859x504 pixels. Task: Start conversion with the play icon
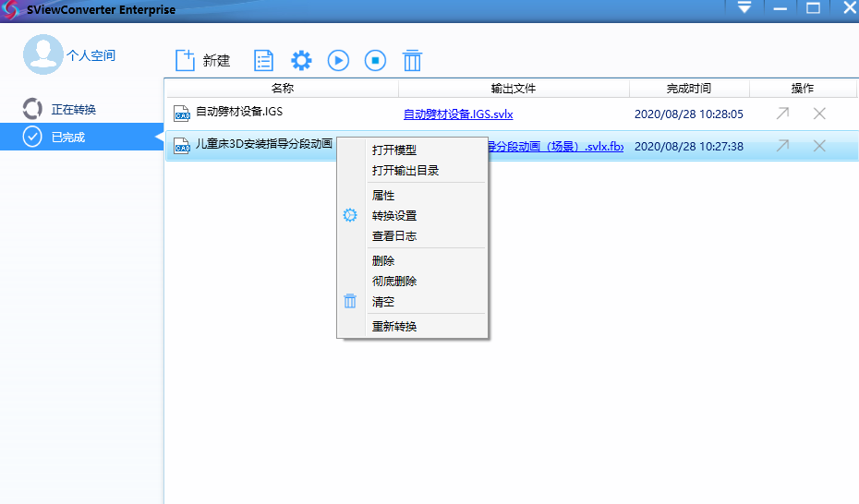[x=338, y=61]
